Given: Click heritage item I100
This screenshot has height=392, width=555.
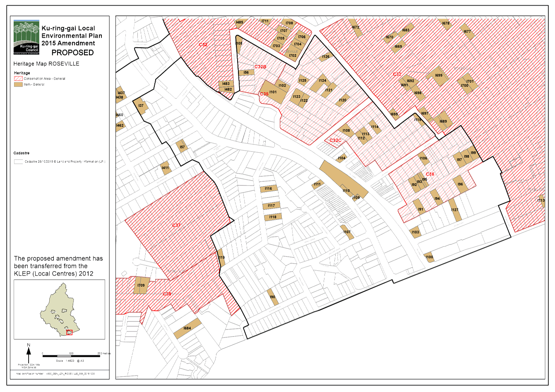Looking at the screenshot, I should [x=429, y=257].
